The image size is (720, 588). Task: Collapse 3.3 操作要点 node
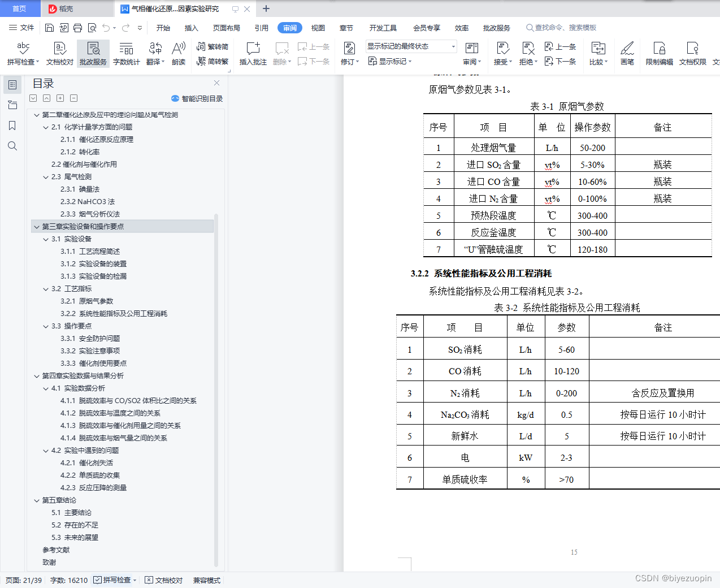pyautogui.click(x=46, y=326)
